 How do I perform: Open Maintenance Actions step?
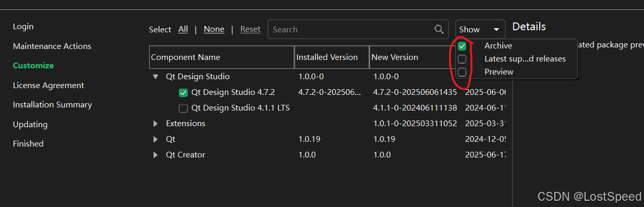point(52,46)
